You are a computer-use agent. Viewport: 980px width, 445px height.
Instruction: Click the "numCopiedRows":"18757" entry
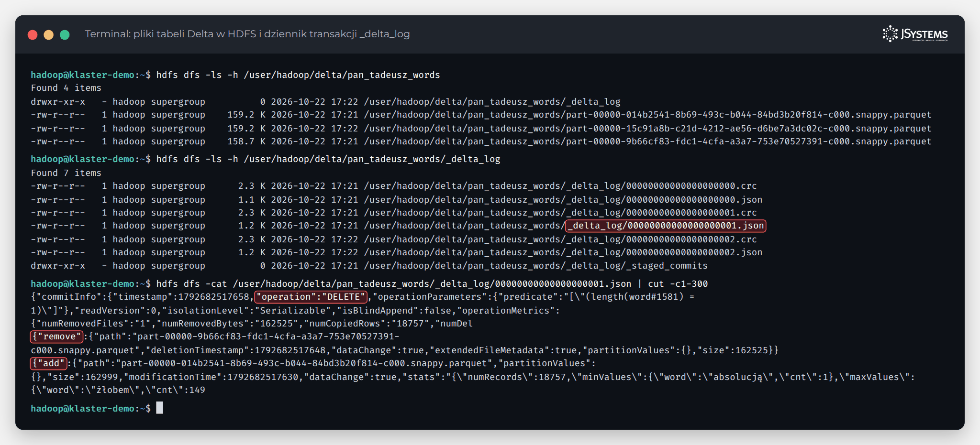coord(367,324)
